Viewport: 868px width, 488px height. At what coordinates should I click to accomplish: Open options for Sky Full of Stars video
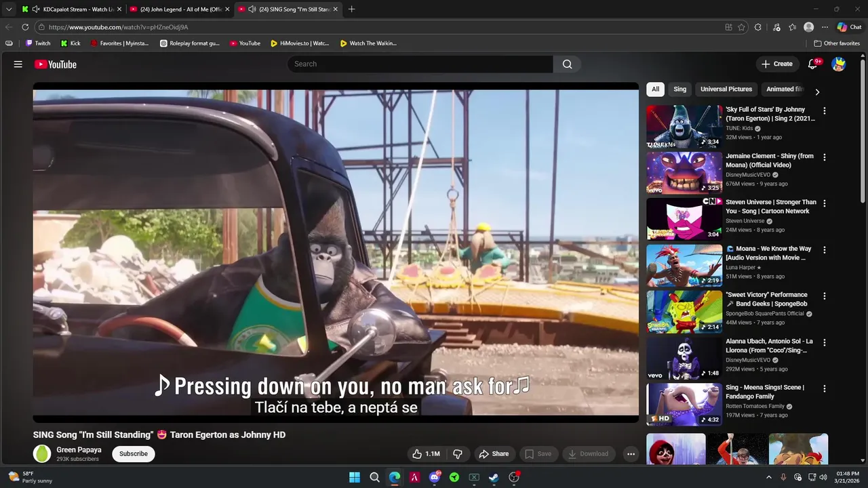click(825, 110)
